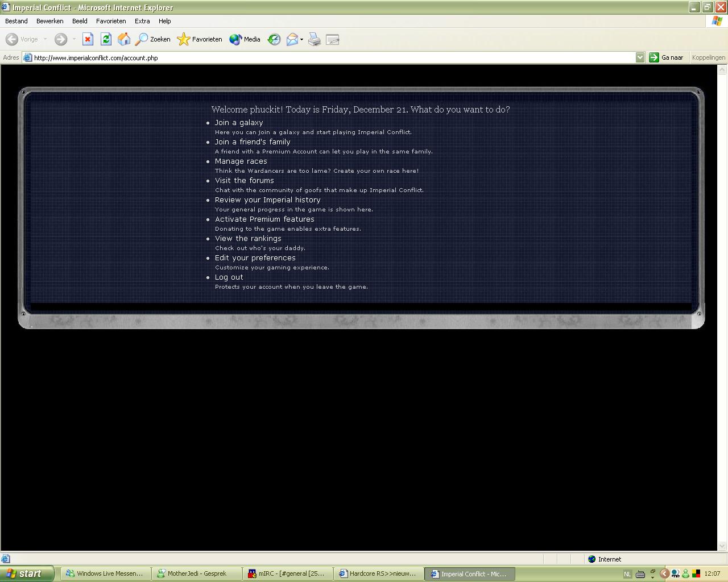Image resolution: width=728 pixels, height=582 pixels.
Task: Switch to mIRC #general taskbar window
Action: coord(288,574)
